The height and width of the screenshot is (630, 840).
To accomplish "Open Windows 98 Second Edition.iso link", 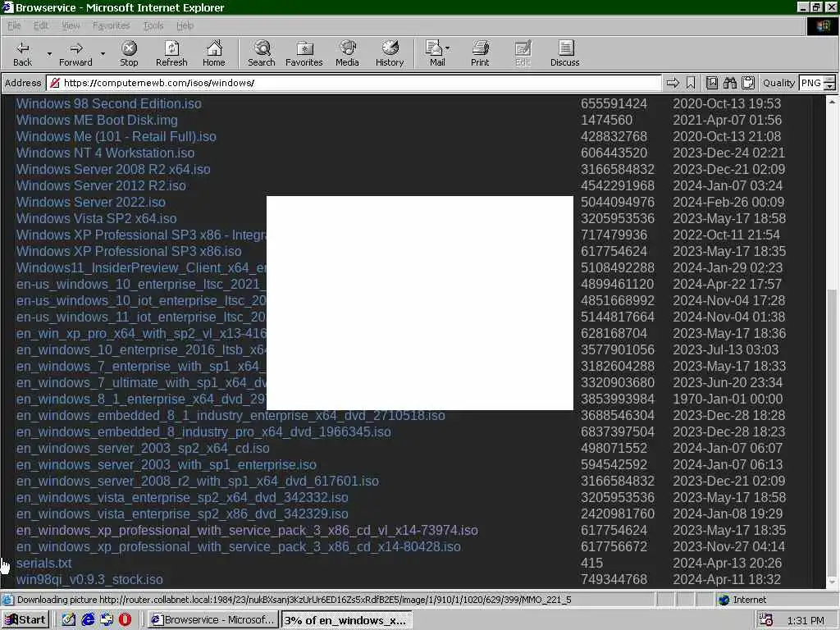I will [109, 104].
